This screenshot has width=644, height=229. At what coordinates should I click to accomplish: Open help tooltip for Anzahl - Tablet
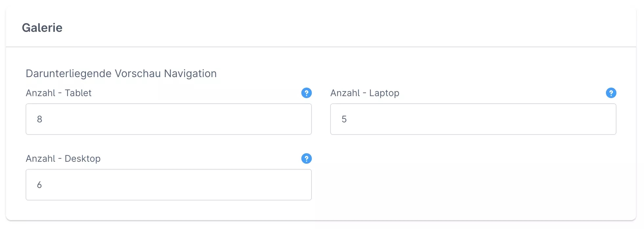click(306, 93)
